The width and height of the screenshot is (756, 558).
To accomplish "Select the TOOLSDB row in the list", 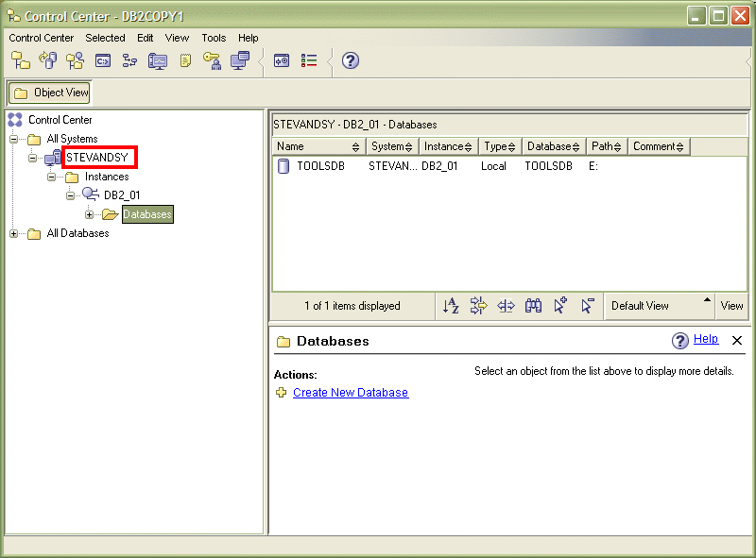I will [x=509, y=166].
